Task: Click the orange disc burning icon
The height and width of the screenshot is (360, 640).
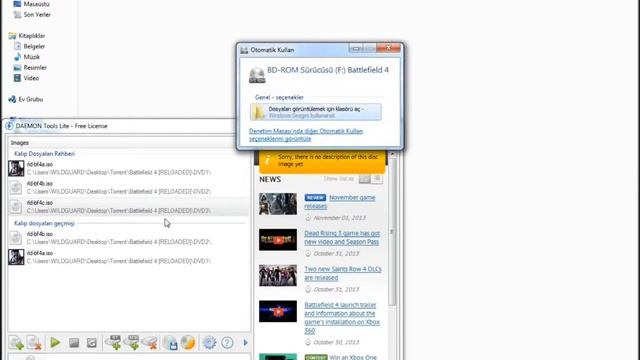Action: point(188,342)
